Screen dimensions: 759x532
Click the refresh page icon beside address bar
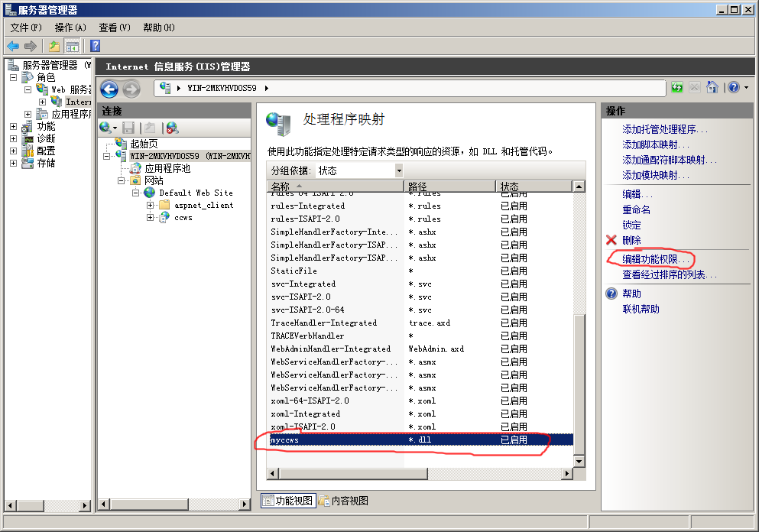677,88
